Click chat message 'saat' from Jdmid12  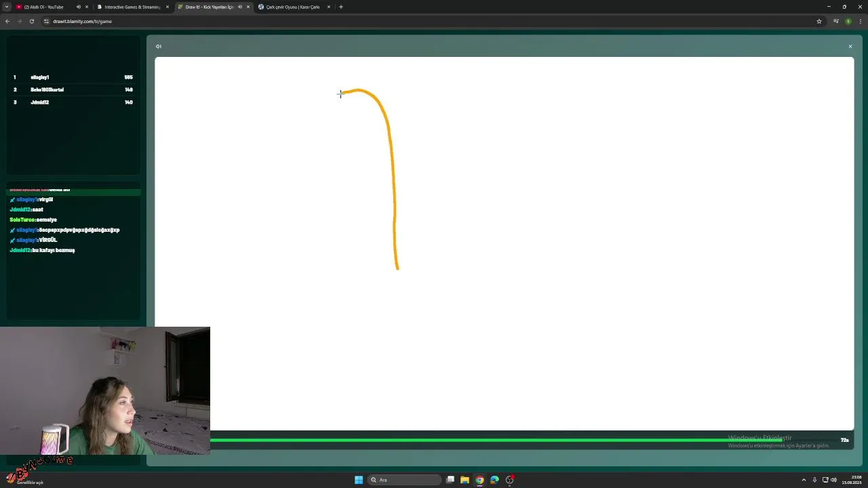[x=38, y=209]
